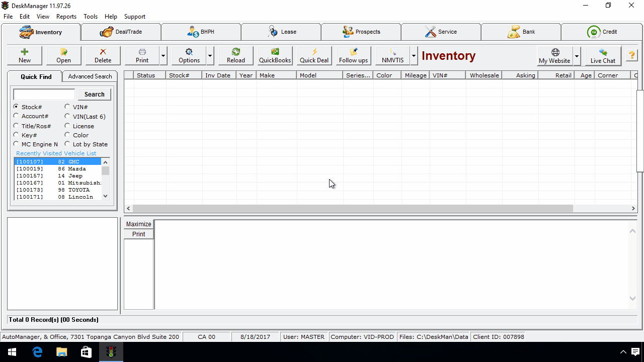Open the BHPH module
644x362 pixels.
(201, 31)
